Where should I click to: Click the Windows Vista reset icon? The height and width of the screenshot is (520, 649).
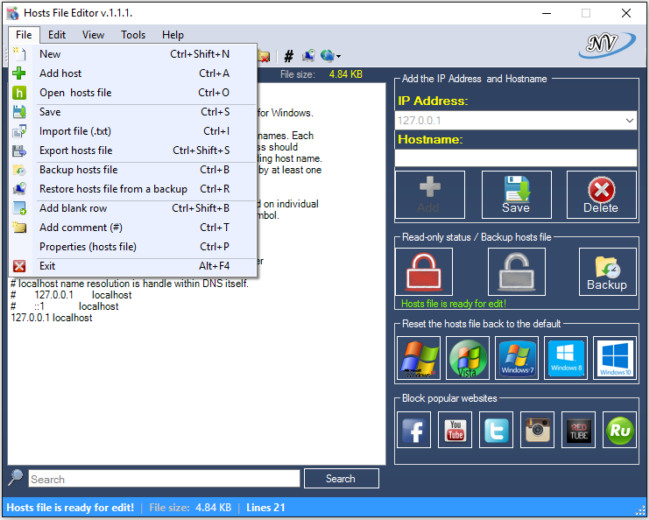click(x=467, y=358)
